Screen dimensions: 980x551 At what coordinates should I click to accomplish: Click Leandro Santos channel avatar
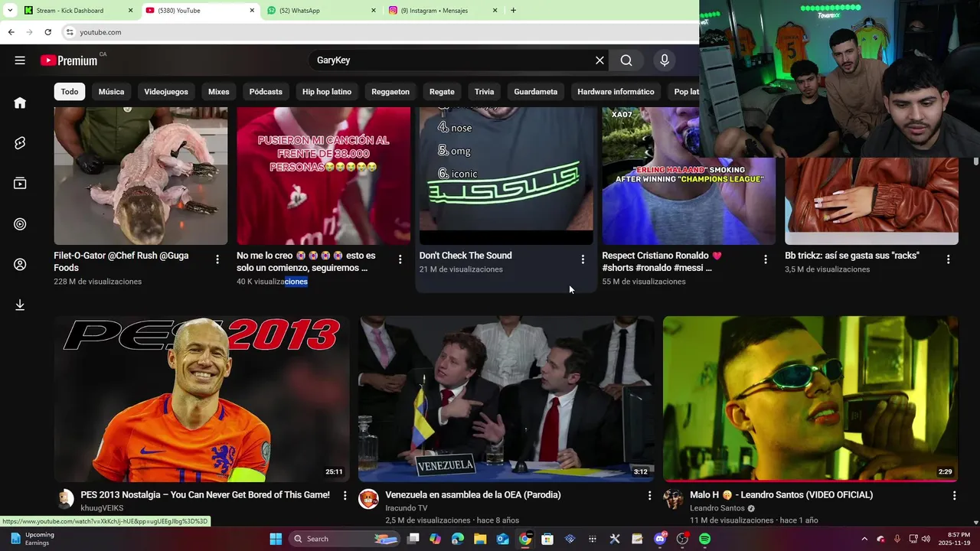[x=674, y=499]
